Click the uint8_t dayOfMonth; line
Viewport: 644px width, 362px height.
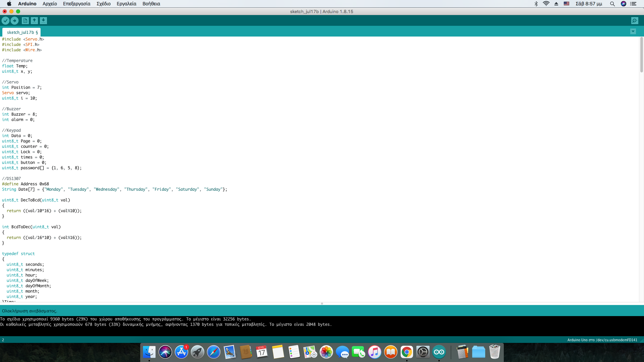tap(29, 286)
